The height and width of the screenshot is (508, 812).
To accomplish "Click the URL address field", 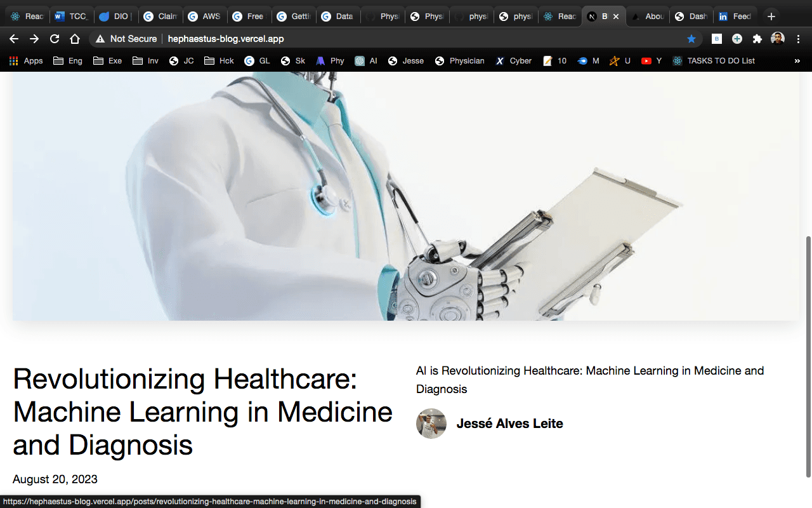I will click(381, 39).
